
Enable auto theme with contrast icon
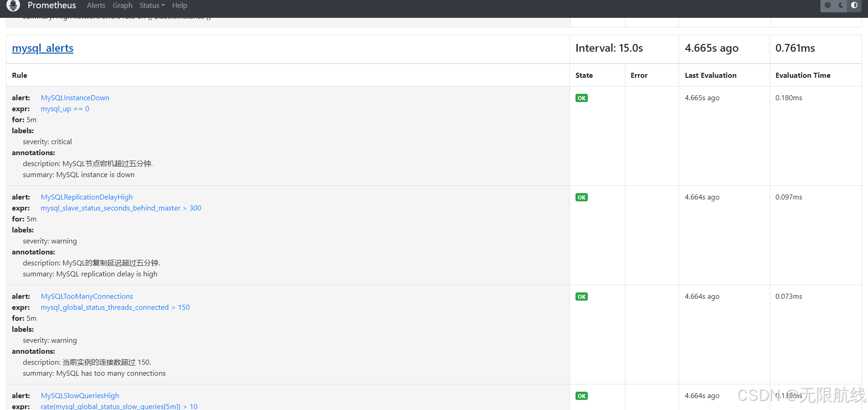(x=854, y=6)
